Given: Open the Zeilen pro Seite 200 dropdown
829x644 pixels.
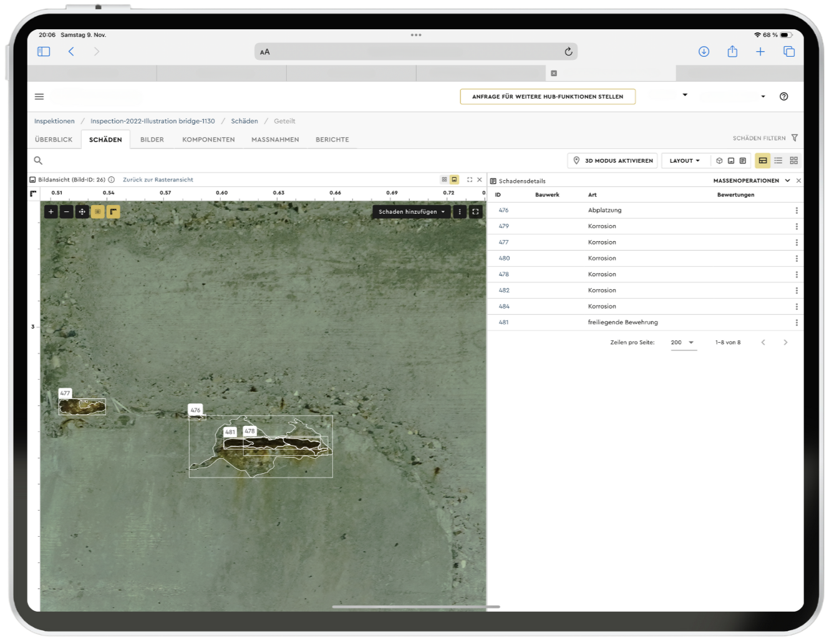Looking at the screenshot, I should click(x=683, y=343).
